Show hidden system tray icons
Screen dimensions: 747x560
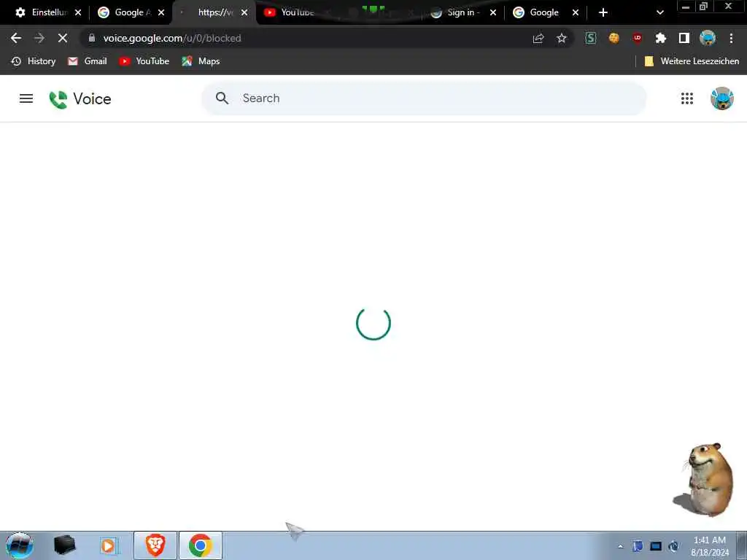tap(620, 547)
